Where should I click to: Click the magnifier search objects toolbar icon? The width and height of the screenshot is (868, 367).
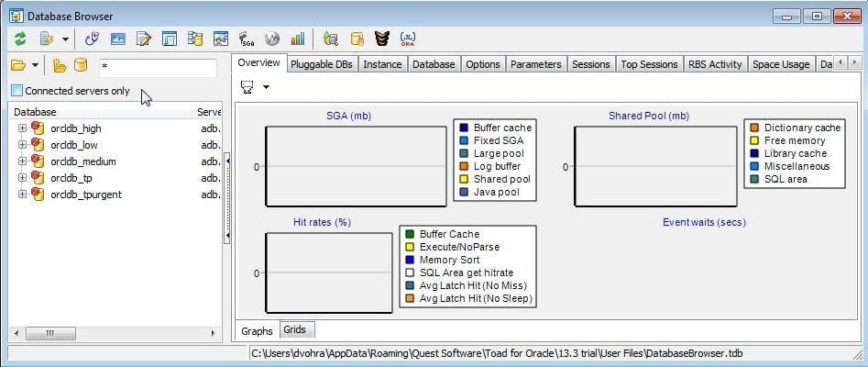331,39
